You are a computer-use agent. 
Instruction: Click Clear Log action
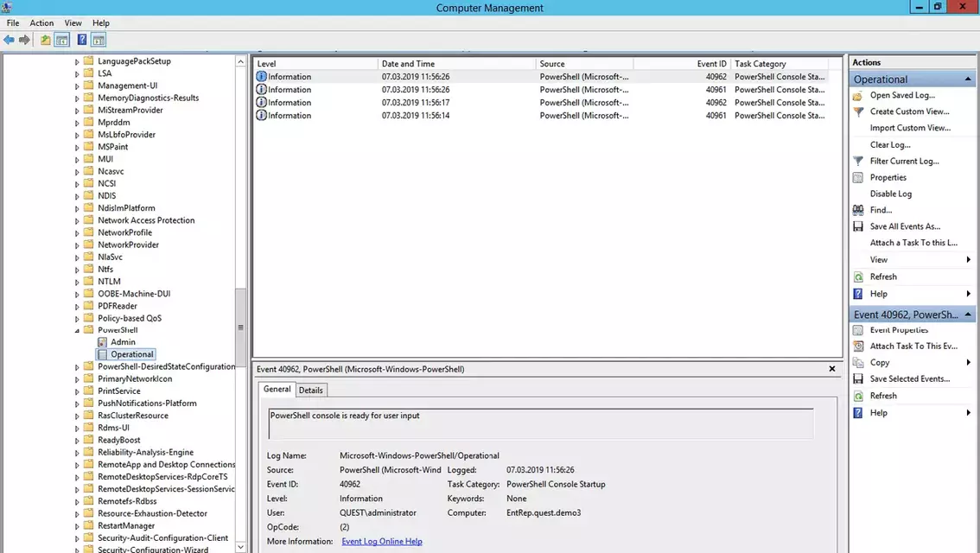click(890, 145)
